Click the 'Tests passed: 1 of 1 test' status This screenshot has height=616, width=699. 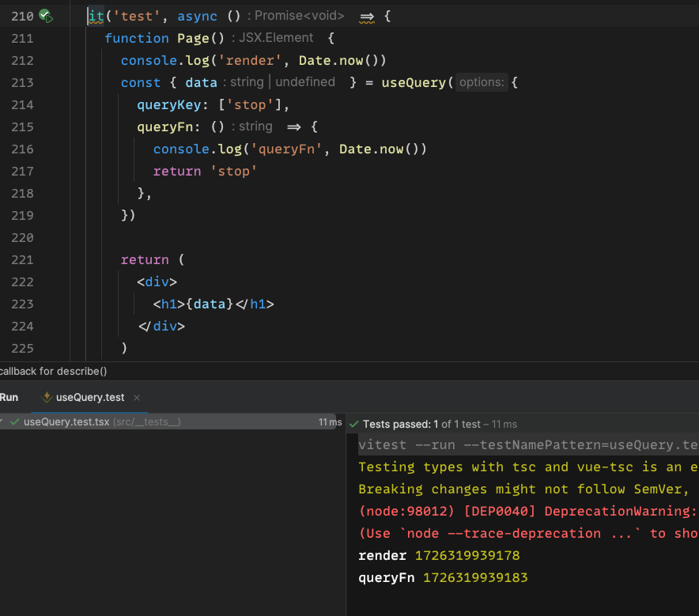(421, 424)
